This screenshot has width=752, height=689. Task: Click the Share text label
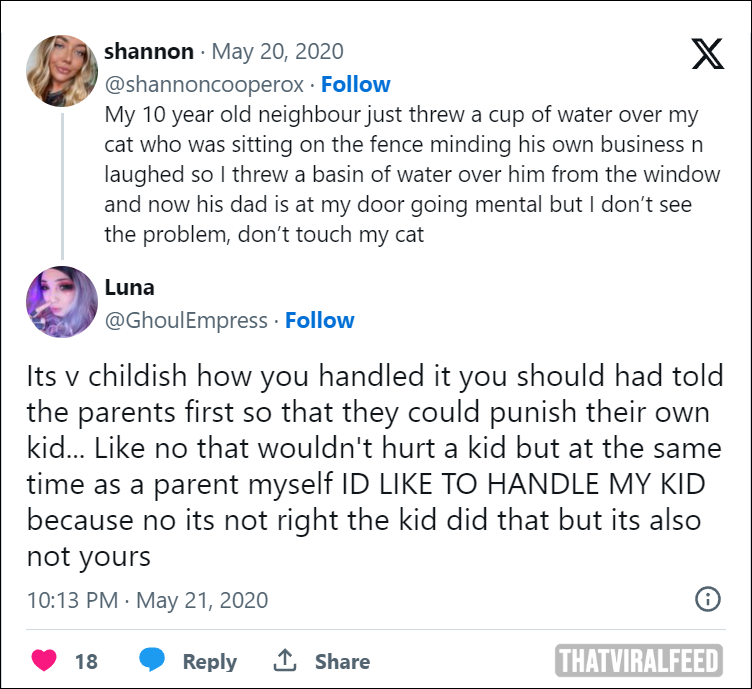[342, 662]
